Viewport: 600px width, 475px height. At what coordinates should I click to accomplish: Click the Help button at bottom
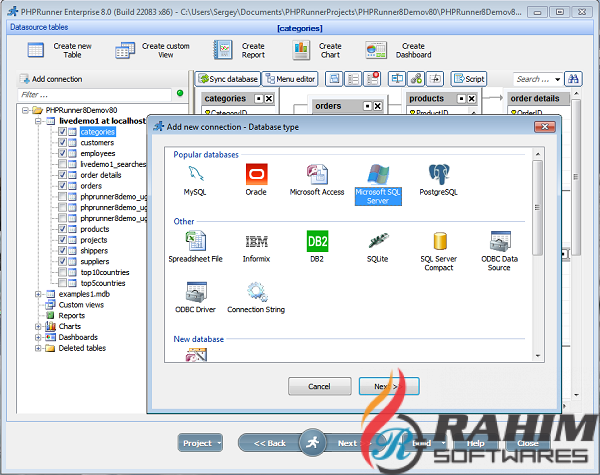click(x=476, y=443)
